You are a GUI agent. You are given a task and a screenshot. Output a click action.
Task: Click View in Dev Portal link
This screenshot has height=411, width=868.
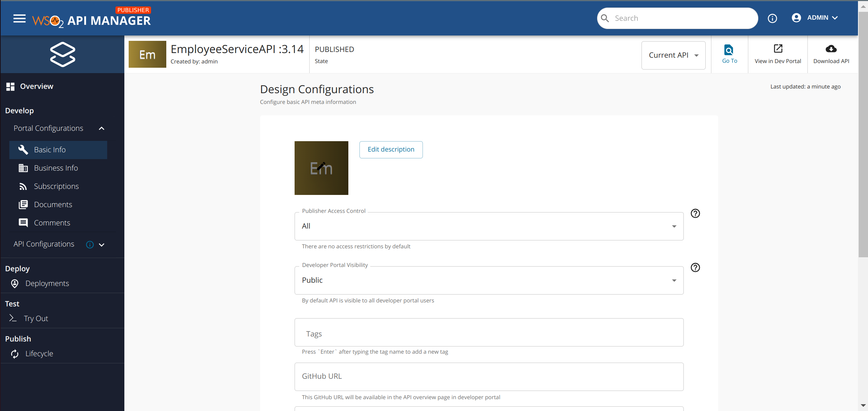tap(778, 61)
